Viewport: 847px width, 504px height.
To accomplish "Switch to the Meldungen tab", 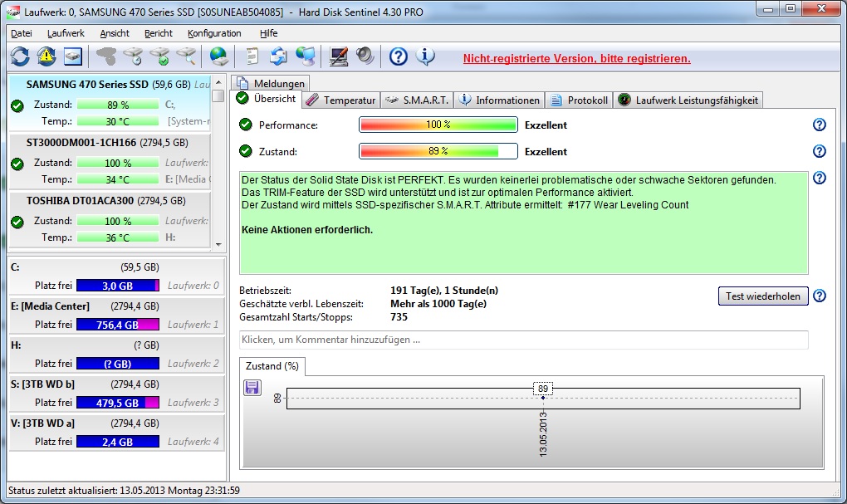I will tap(272, 83).
